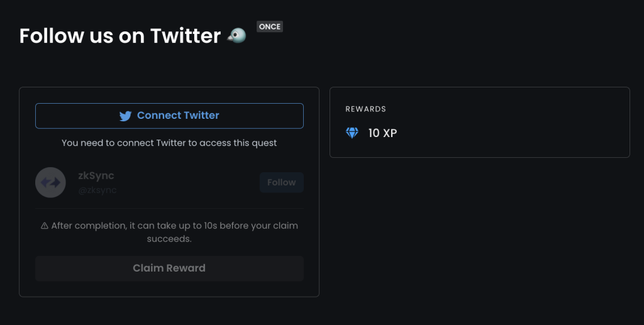Click the blue diamond XP icon
644x325 pixels.
352,133
